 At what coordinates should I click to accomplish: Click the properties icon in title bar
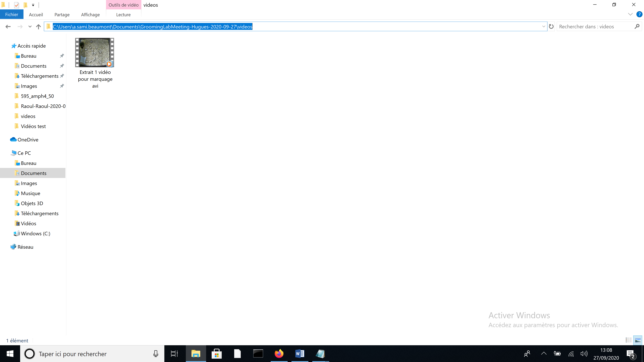[16, 5]
